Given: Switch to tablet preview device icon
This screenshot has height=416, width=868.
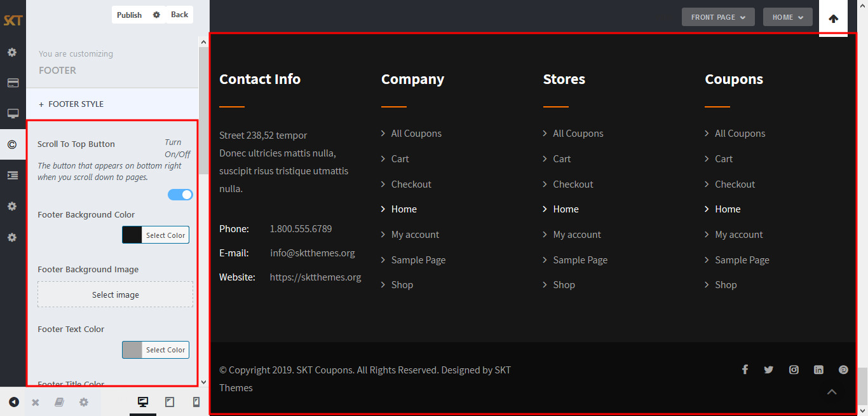Looking at the screenshot, I should point(170,402).
